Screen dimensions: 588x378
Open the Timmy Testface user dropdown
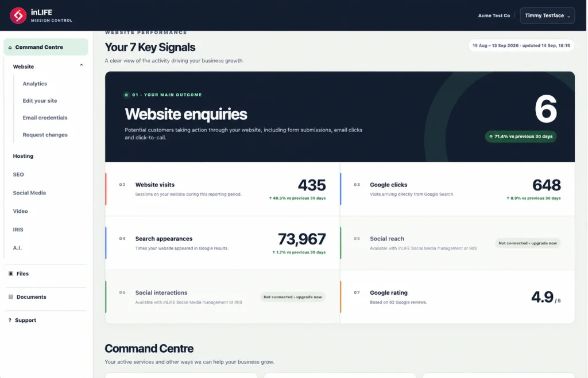(x=547, y=15)
